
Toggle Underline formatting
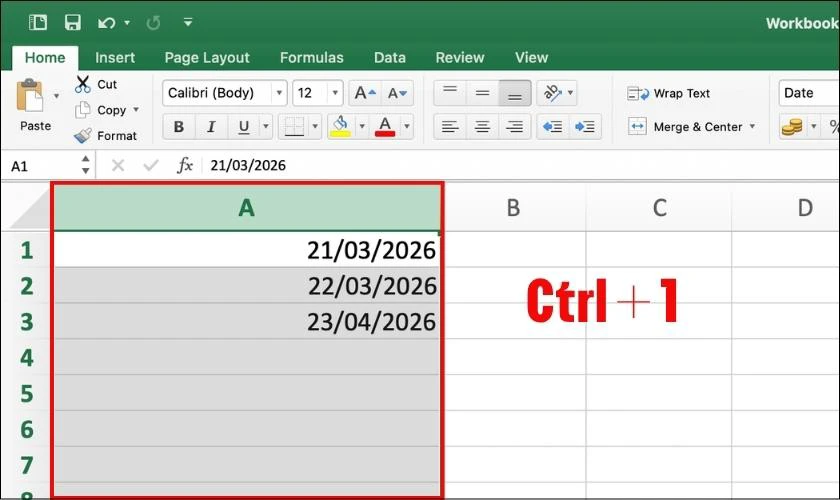point(243,127)
